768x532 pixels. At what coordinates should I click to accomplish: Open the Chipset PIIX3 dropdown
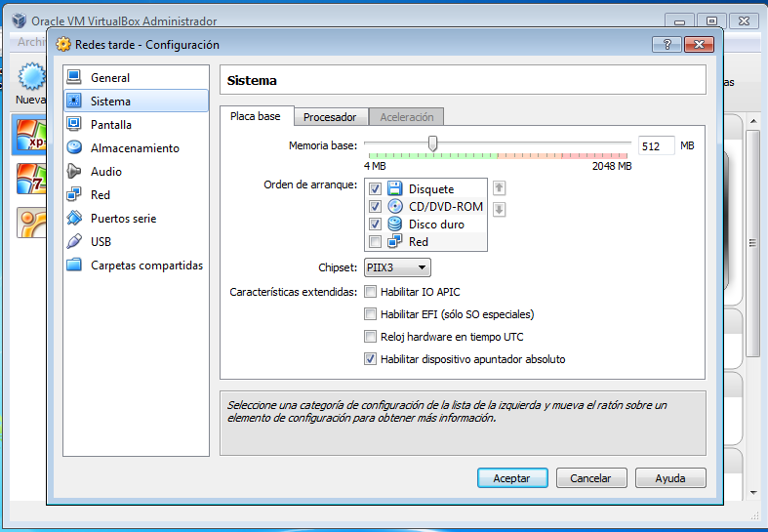(397, 267)
